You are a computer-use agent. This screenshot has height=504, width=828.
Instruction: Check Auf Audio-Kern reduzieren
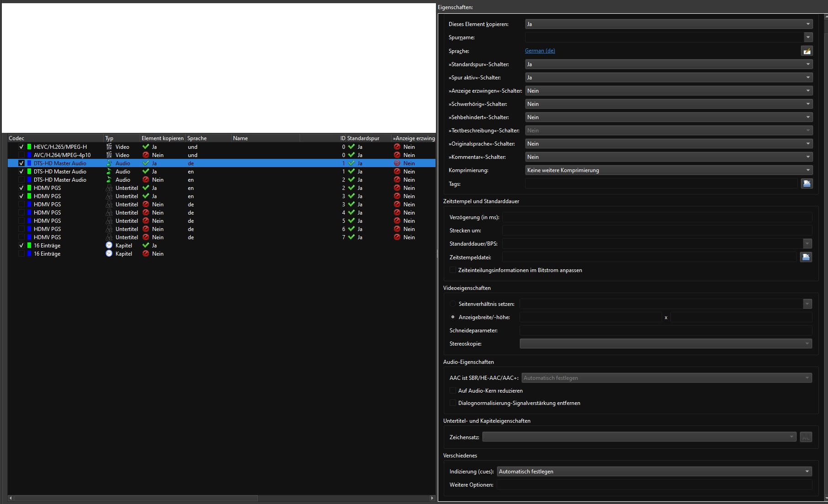453,390
